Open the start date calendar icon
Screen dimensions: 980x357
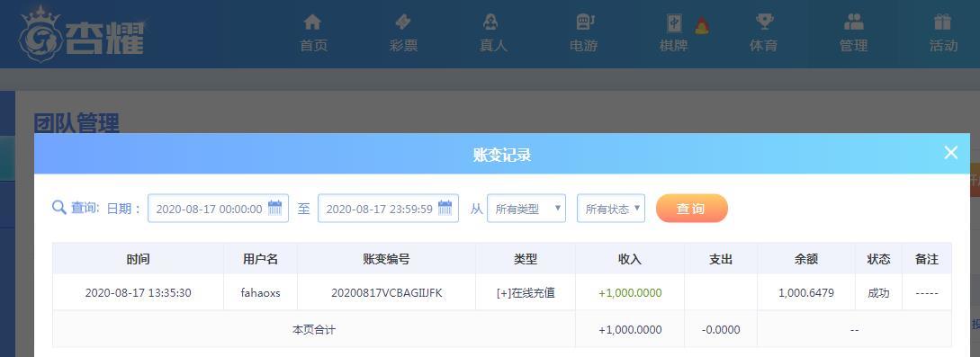point(275,208)
